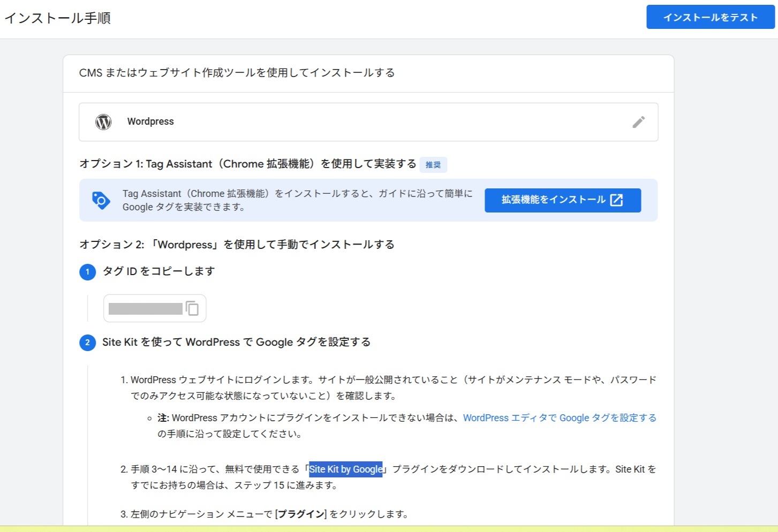Click the external-link icon on install button

point(617,200)
